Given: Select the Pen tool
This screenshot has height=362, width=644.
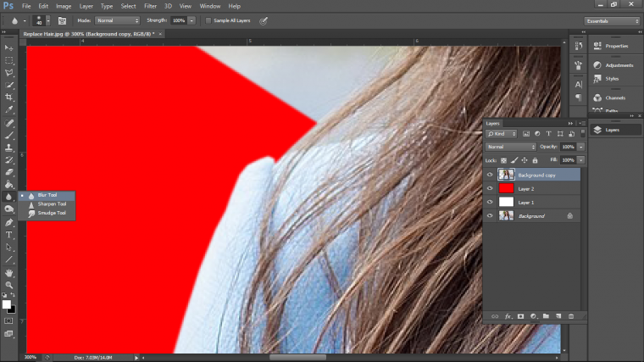Looking at the screenshot, I should click(x=8, y=222).
